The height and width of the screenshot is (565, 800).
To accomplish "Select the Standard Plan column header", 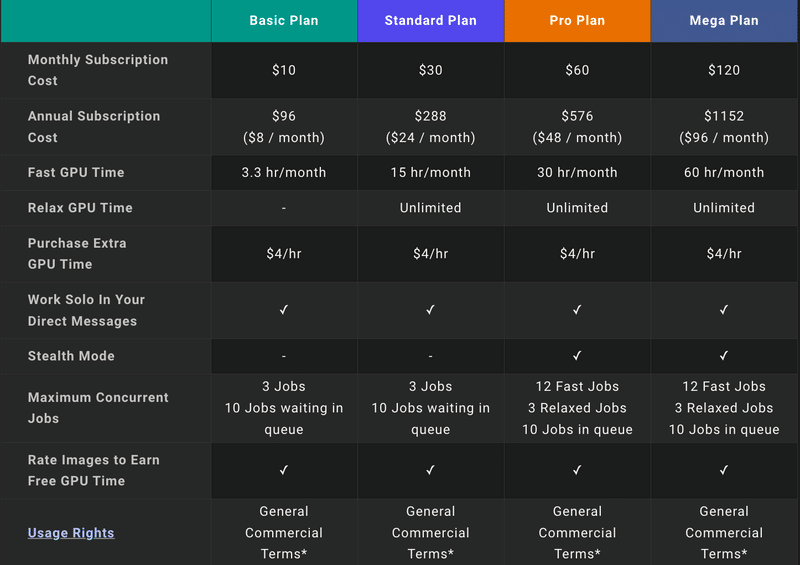I will coord(431,20).
